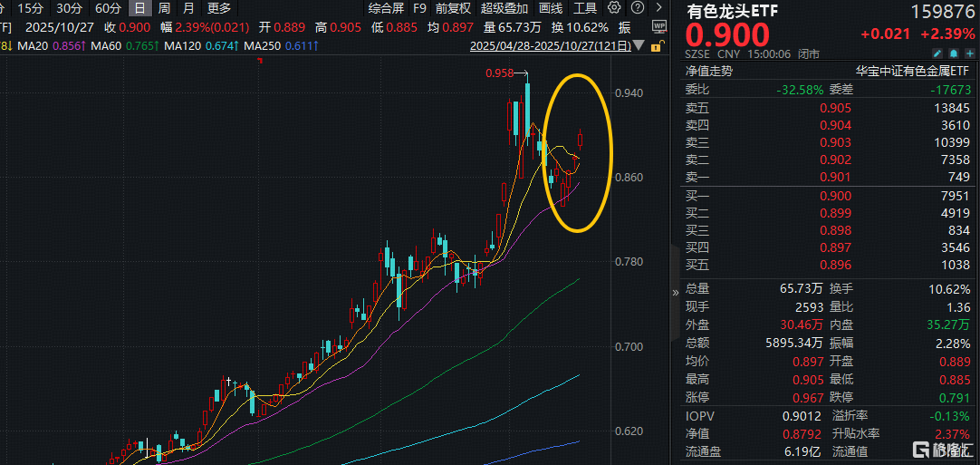Click the 跌停 price 0.791

955,397
